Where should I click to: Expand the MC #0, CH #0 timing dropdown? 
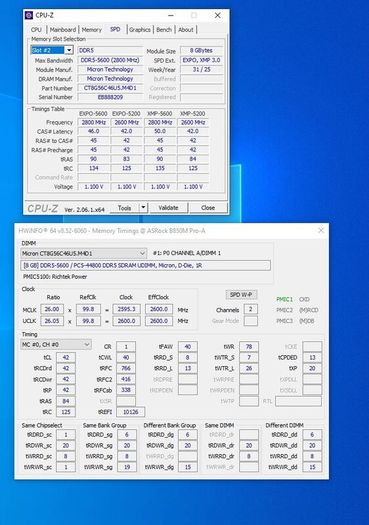[x=56, y=345]
